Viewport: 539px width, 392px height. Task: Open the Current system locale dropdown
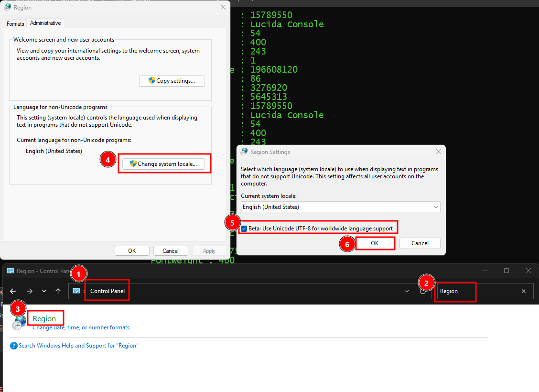click(x=340, y=207)
